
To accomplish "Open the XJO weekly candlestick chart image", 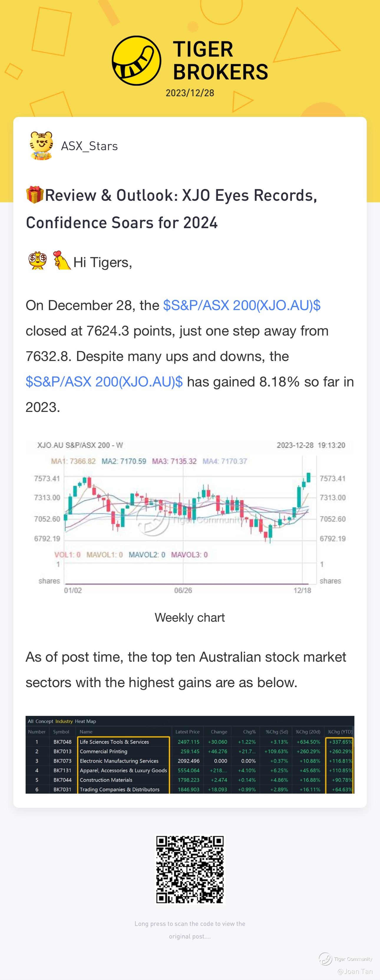I will 190,518.
